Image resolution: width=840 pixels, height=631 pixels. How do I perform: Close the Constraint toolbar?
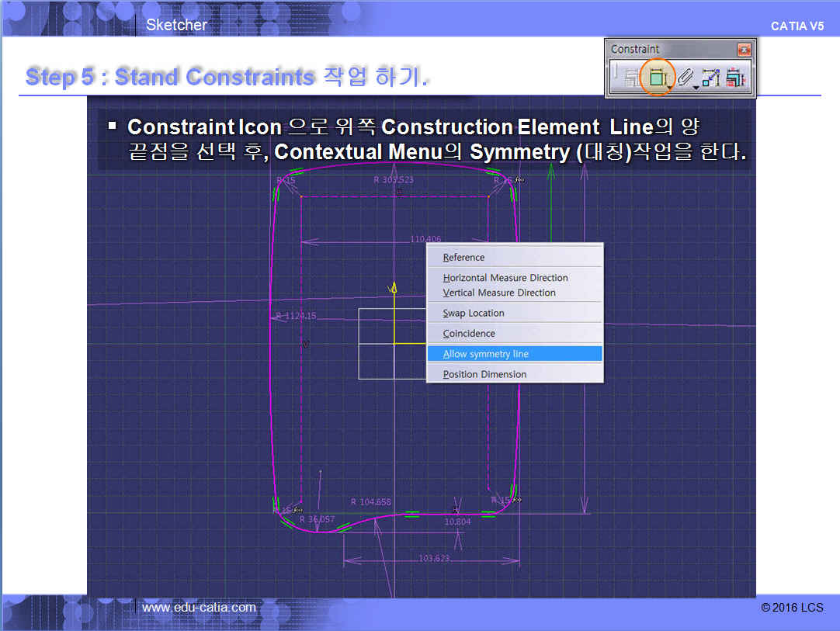pyautogui.click(x=744, y=50)
